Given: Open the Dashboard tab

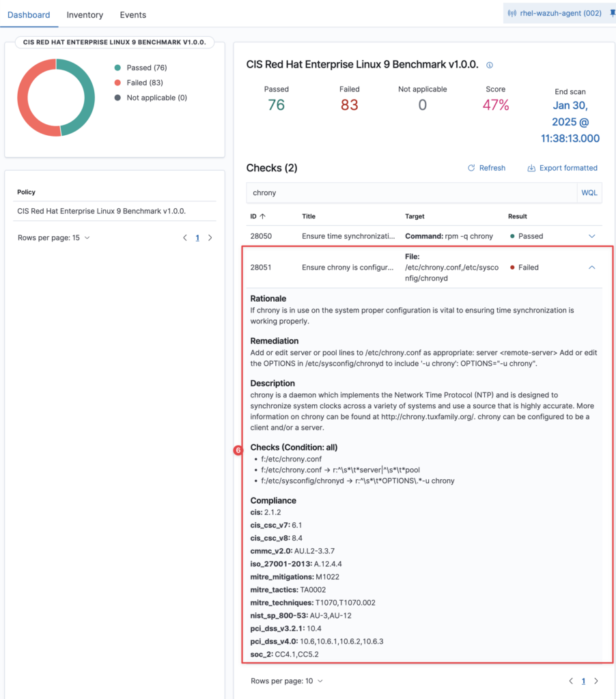Looking at the screenshot, I should click(29, 15).
